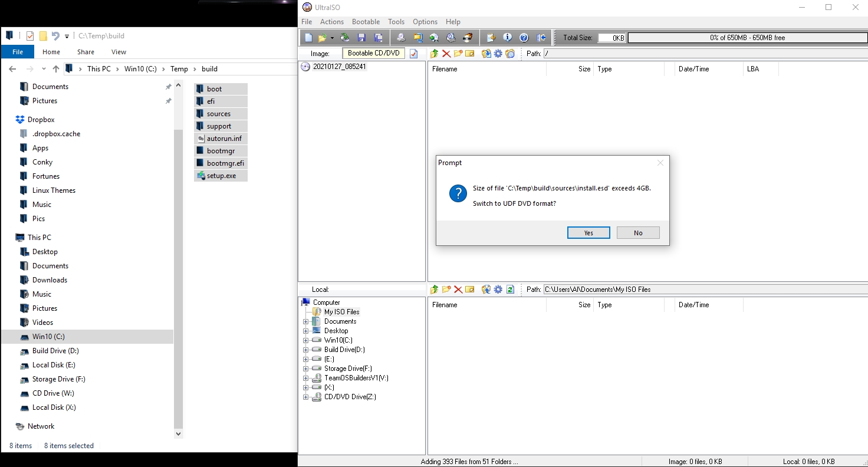Viewport: 868px width, 467px height.
Task: Click the Up folder icon in the image pane
Action: 435,54
